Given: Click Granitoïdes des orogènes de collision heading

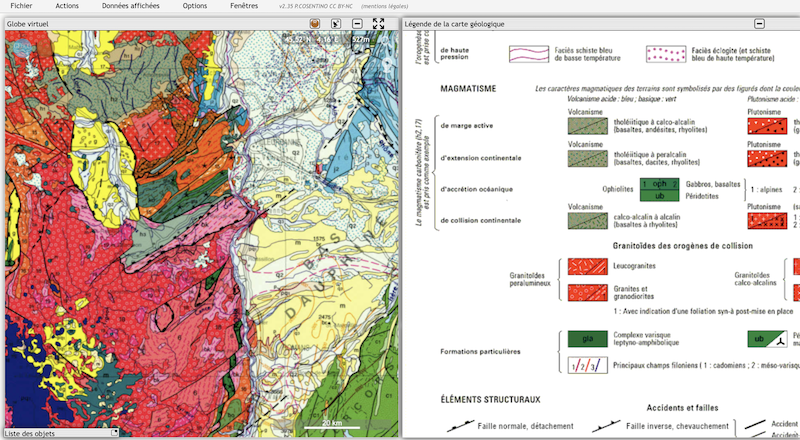Looking at the screenshot, I should click(683, 246).
